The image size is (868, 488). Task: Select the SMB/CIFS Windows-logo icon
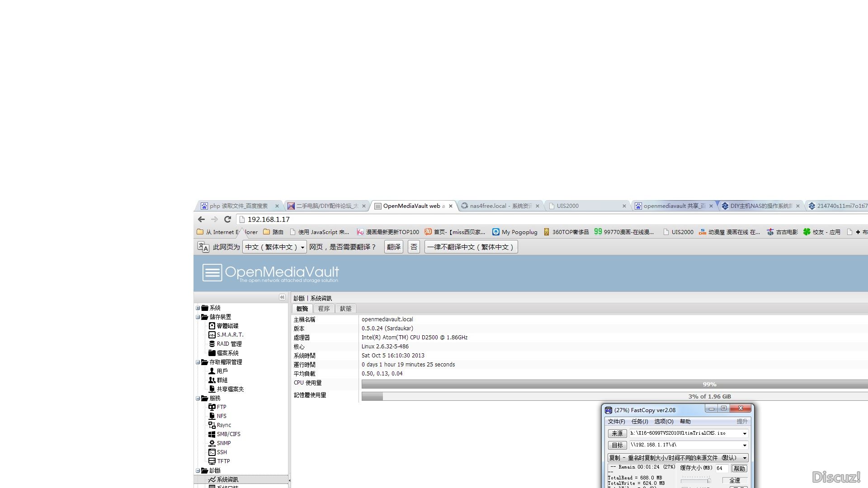tap(212, 434)
